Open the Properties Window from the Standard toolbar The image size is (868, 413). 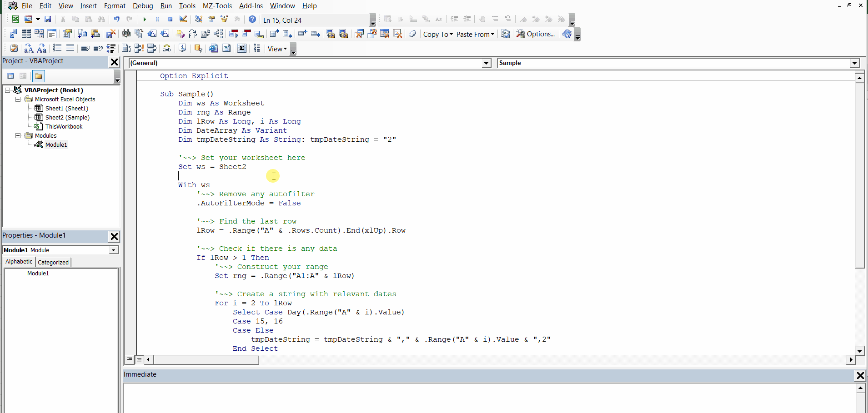(211, 19)
